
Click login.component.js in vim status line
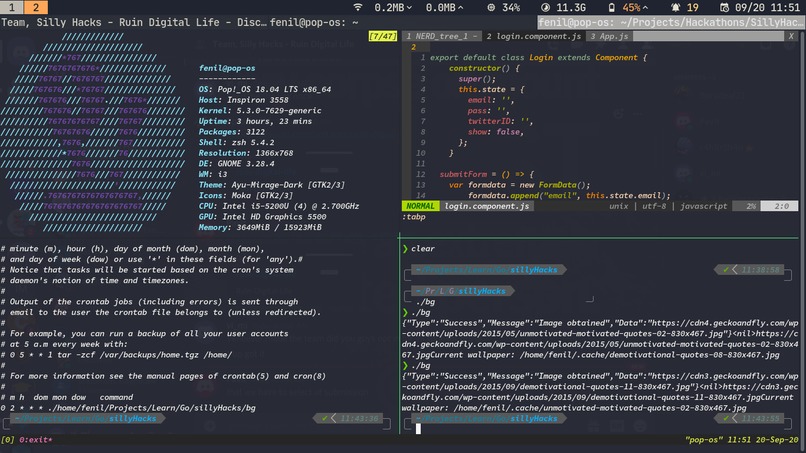click(x=487, y=206)
